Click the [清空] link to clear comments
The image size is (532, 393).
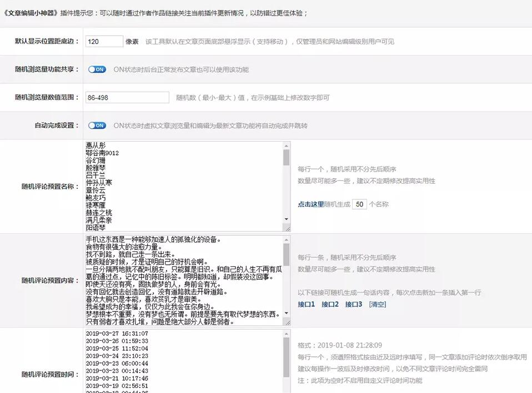(377, 304)
